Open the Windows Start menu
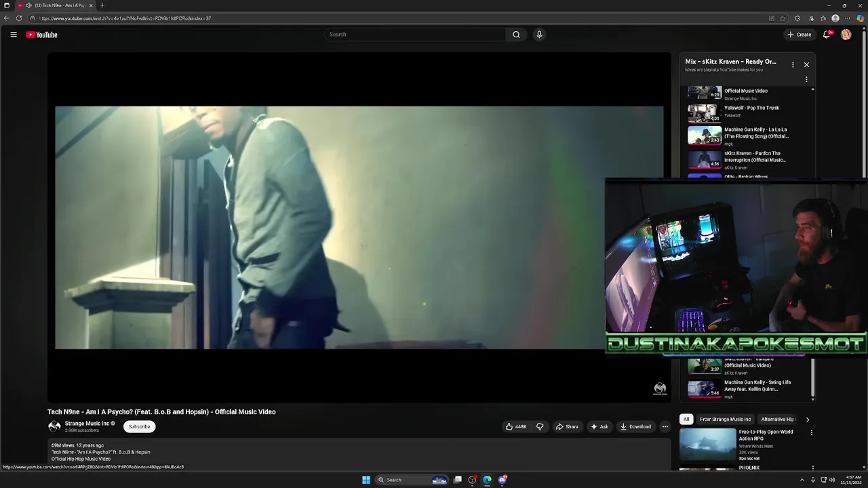Screen dimensions: 868x488 tap(366, 480)
